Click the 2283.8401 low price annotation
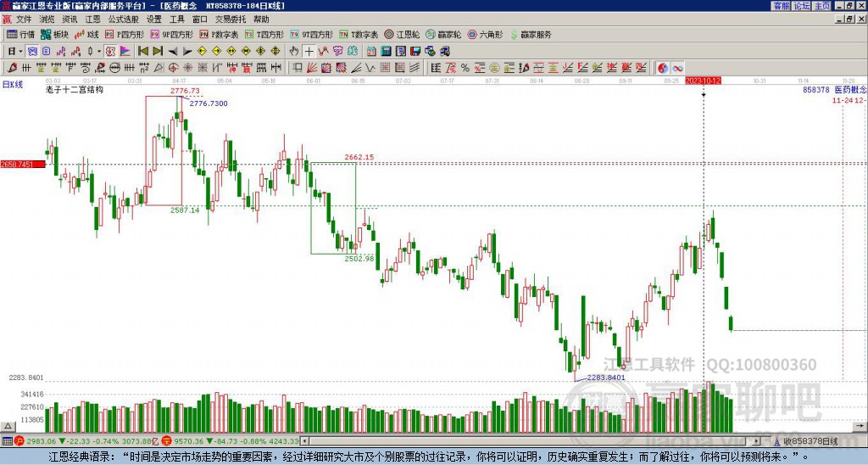868x465 pixels. 606,378
